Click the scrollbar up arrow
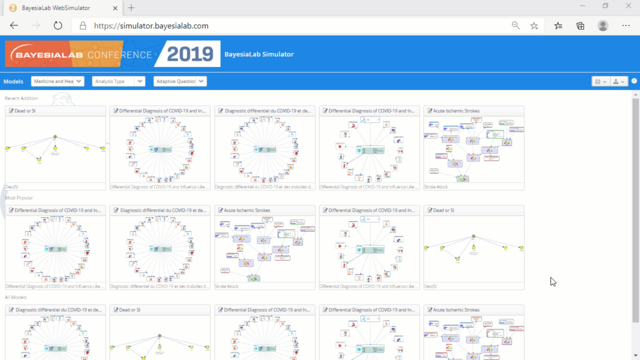 pyautogui.click(x=636, y=94)
